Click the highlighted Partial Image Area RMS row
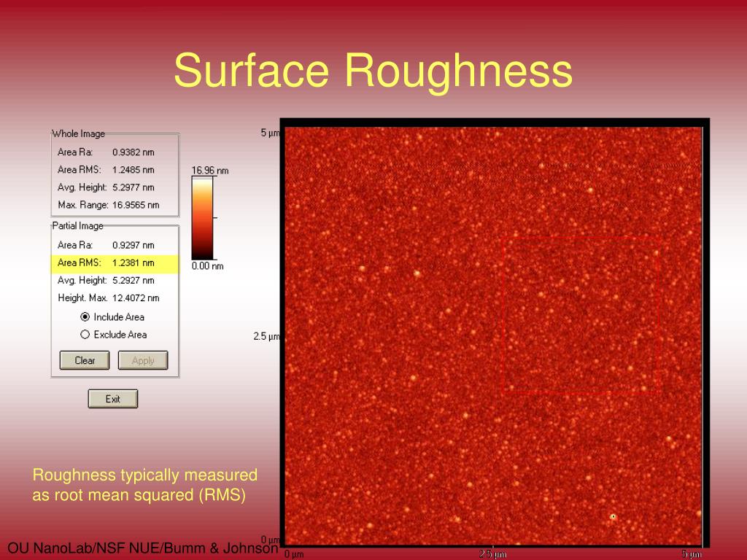747x560 pixels. click(115, 262)
